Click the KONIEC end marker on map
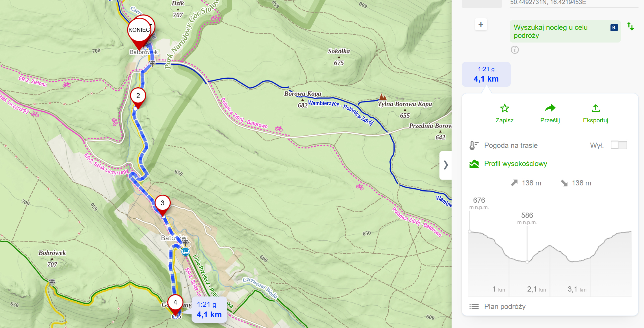The width and height of the screenshot is (644, 328). 139,30
